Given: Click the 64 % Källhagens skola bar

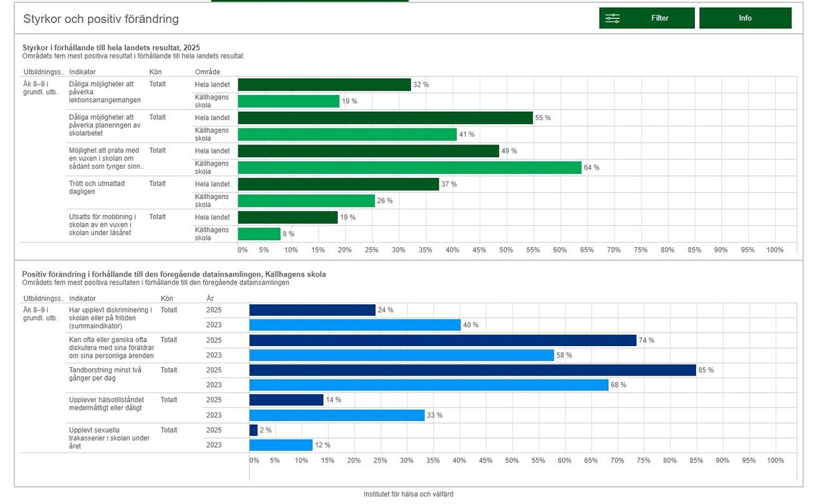Looking at the screenshot, I should pyautogui.click(x=409, y=168).
